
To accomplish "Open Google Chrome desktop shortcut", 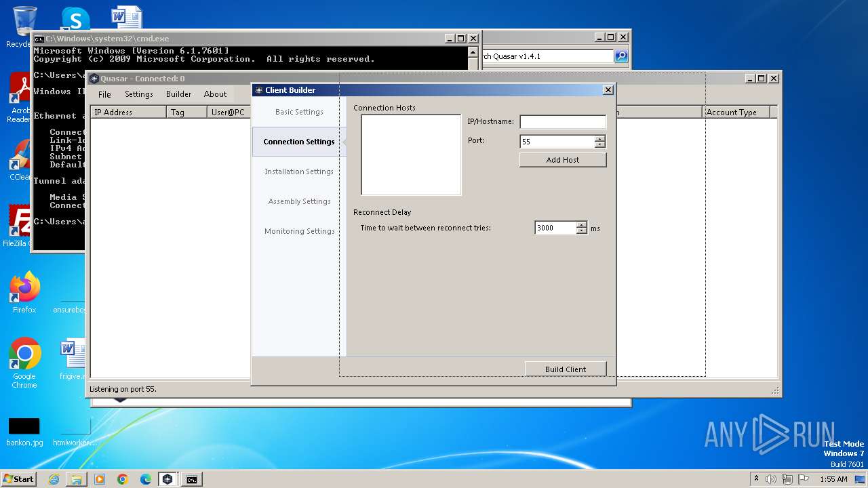I will pyautogui.click(x=24, y=363).
